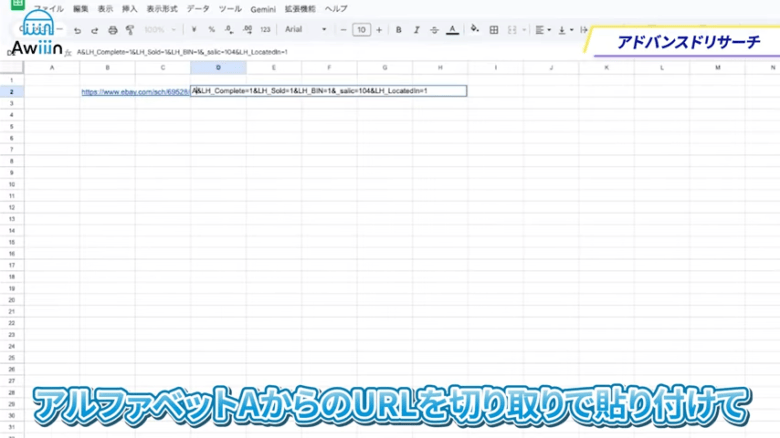The image size is (780, 438).
Task: Open the fill color picker
Action: 475,29
